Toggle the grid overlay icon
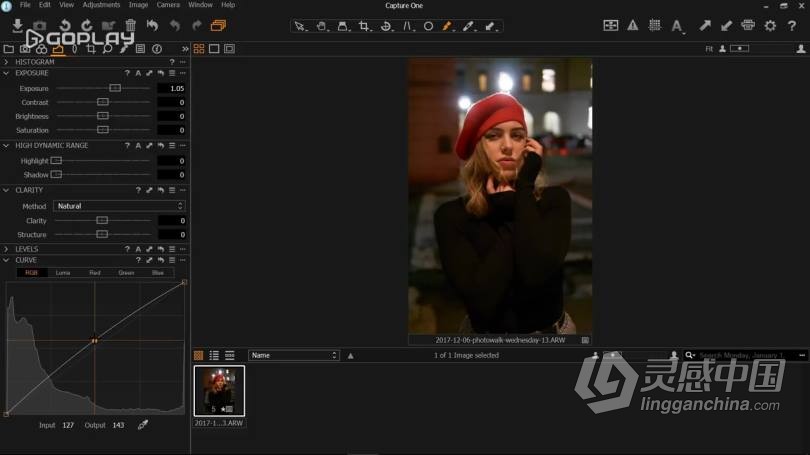This screenshot has width=810, height=455. point(655,25)
